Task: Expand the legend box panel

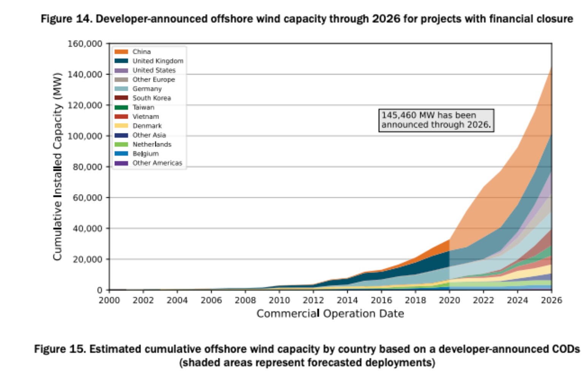Action: coord(149,107)
